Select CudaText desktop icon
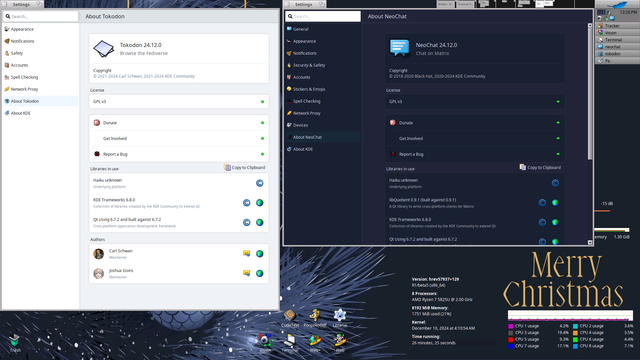Screen dimensions: 640x360 click(290, 318)
